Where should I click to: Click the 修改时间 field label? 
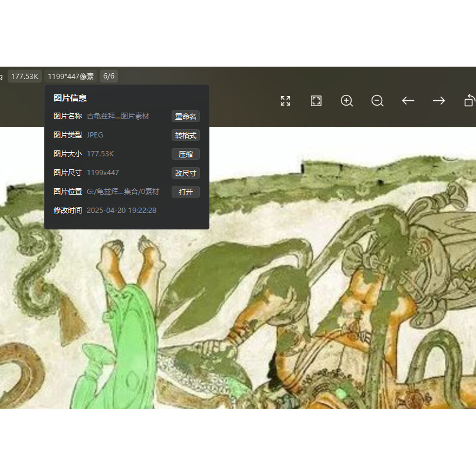68,211
